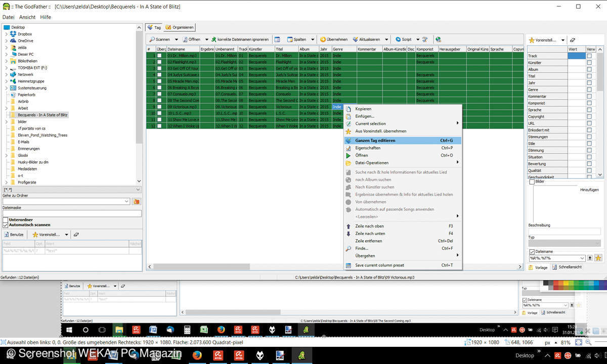The height and width of the screenshot is (364, 607).
Task: Click the Spalten columns icon
Action: [290, 39]
